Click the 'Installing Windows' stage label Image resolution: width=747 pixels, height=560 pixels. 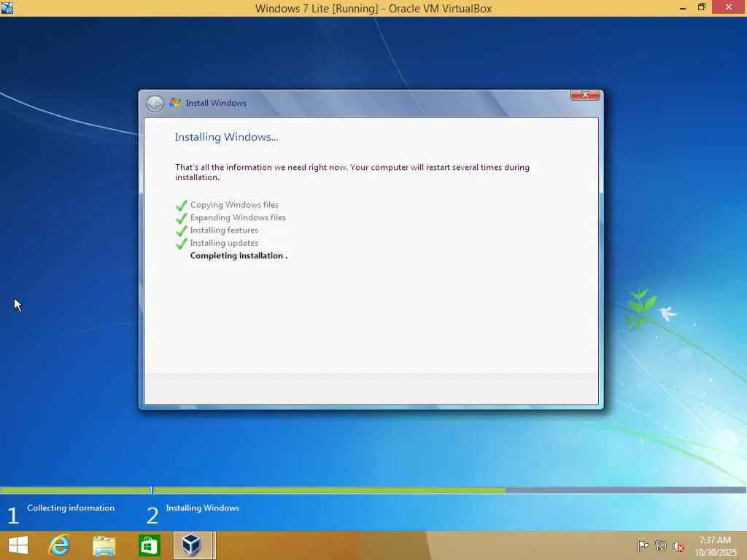pos(203,508)
